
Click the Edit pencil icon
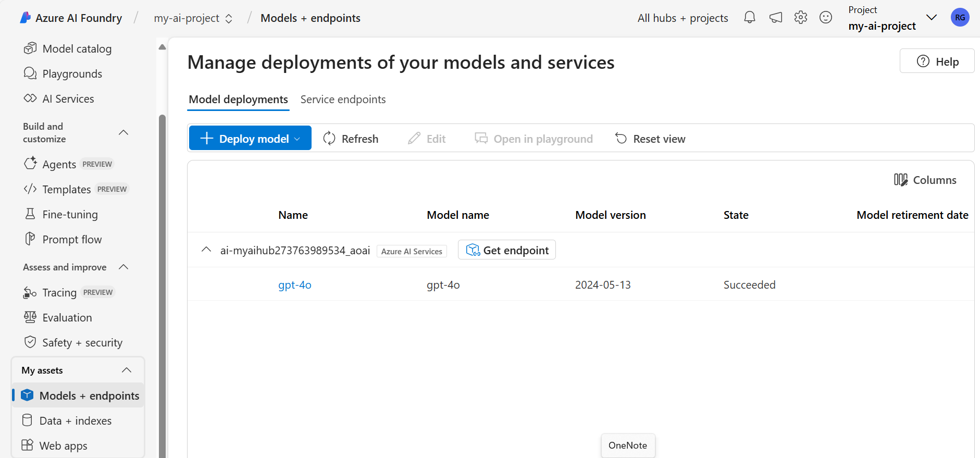click(x=414, y=138)
